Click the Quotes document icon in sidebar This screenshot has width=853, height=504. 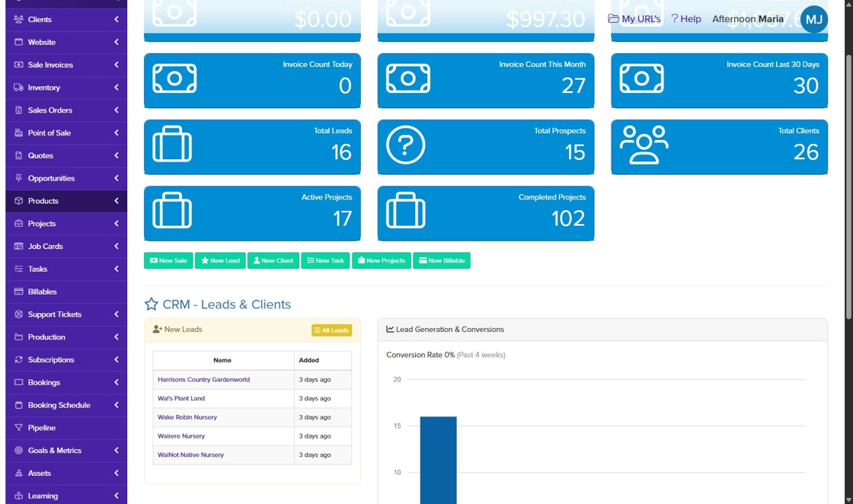(x=18, y=155)
